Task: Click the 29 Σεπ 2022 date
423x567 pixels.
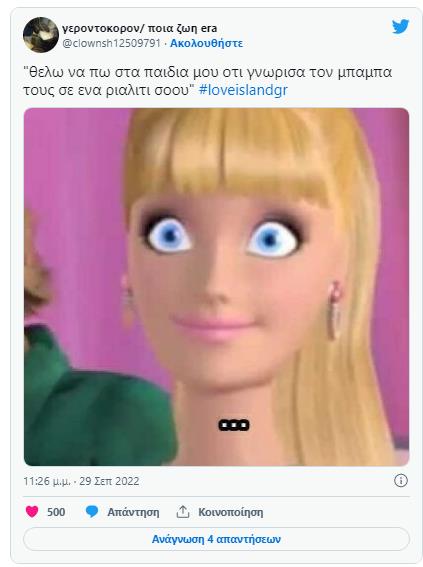Action: (x=109, y=481)
